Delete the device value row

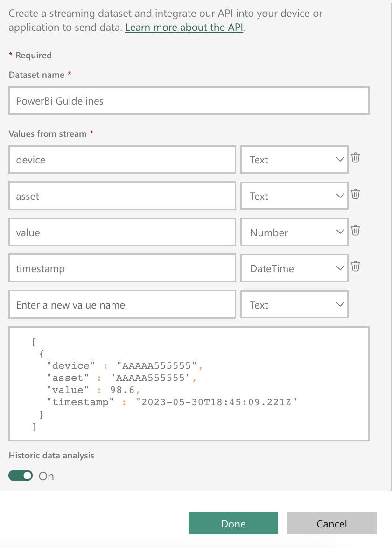click(356, 158)
